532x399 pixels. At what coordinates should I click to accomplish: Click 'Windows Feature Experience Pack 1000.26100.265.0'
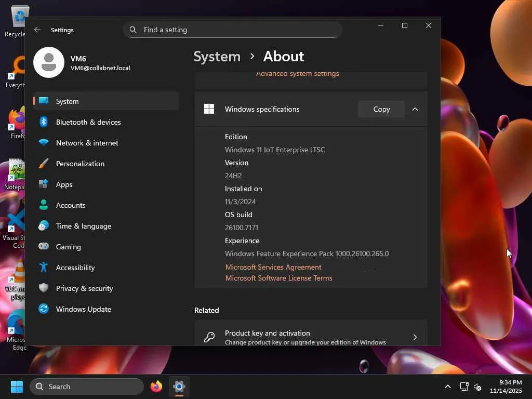[x=307, y=254]
